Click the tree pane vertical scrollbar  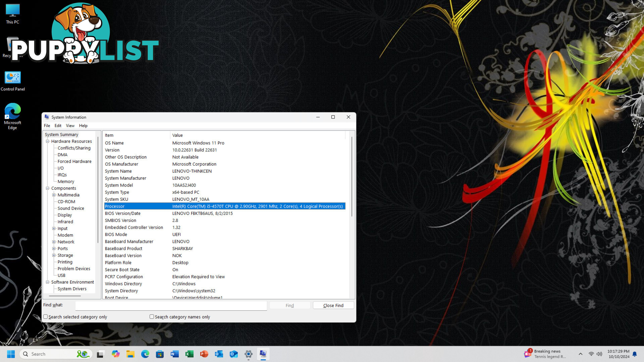pos(98,190)
